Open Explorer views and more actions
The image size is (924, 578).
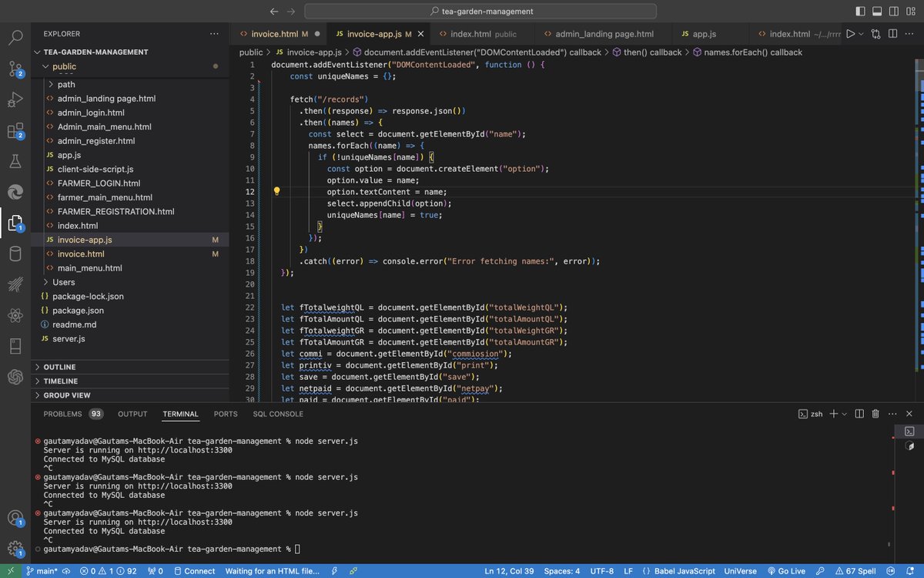point(214,34)
